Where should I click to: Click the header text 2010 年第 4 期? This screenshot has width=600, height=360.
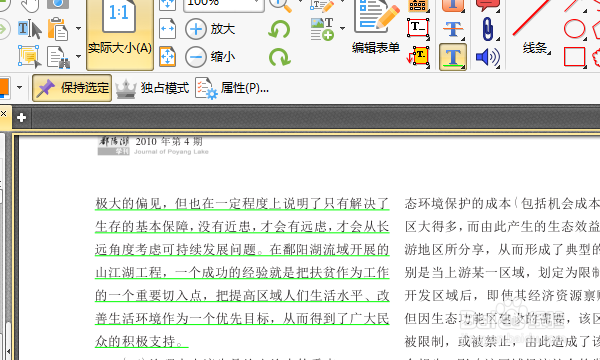(x=169, y=142)
